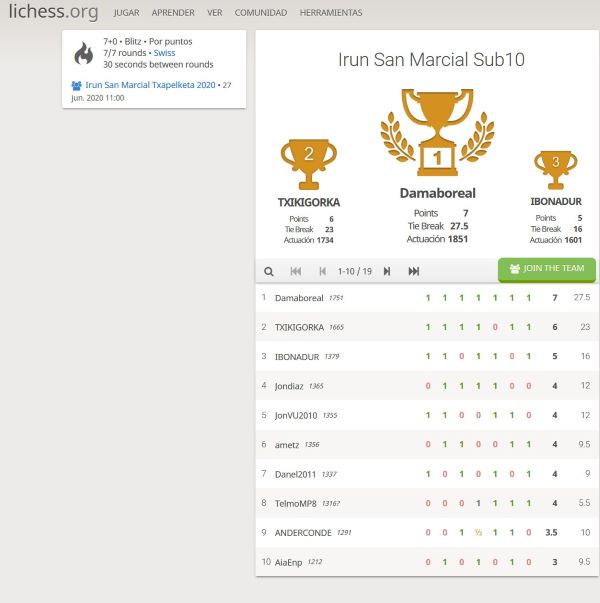Open the COMUNIDAD menu

click(x=261, y=13)
